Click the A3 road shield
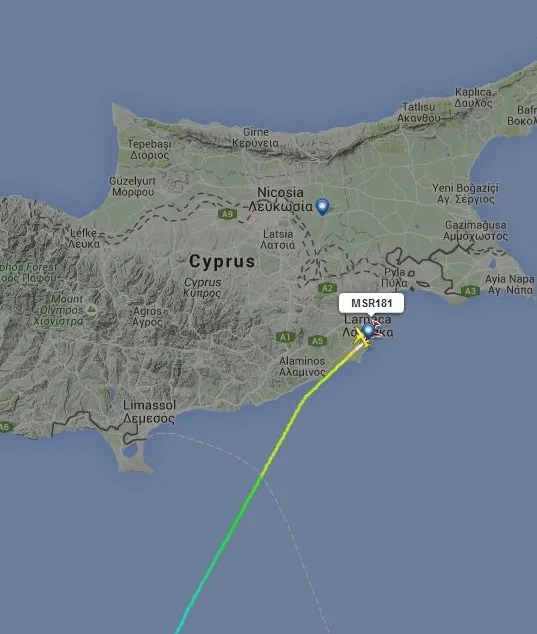Viewport: 537px width, 634px height. pyautogui.click(x=470, y=291)
